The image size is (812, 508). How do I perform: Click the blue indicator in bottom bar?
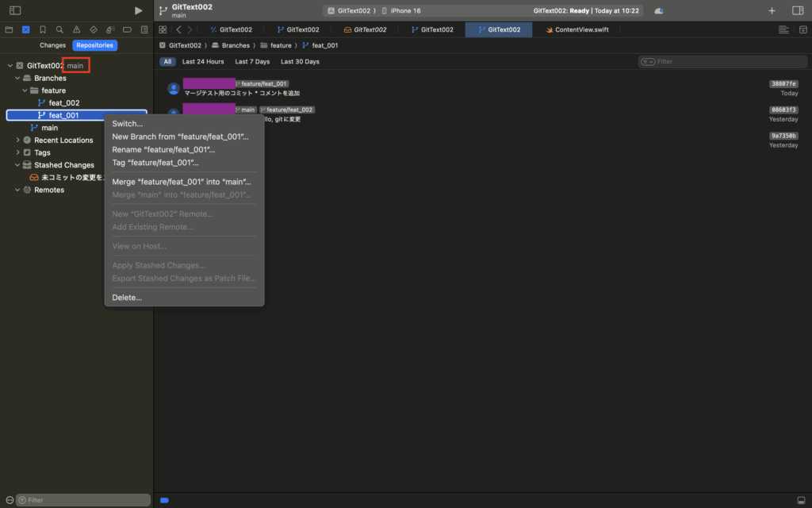point(165,500)
